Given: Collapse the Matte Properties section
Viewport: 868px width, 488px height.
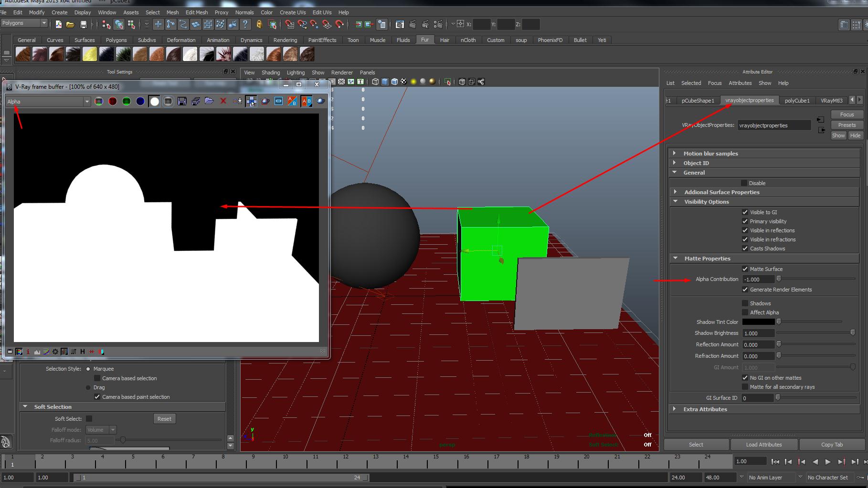Looking at the screenshot, I should pyautogui.click(x=675, y=258).
